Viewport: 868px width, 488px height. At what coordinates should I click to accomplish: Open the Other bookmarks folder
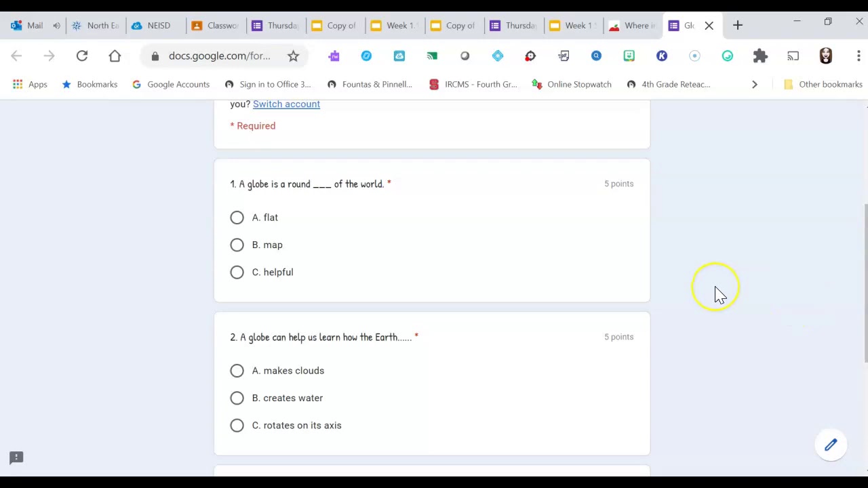click(x=823, y=84)
